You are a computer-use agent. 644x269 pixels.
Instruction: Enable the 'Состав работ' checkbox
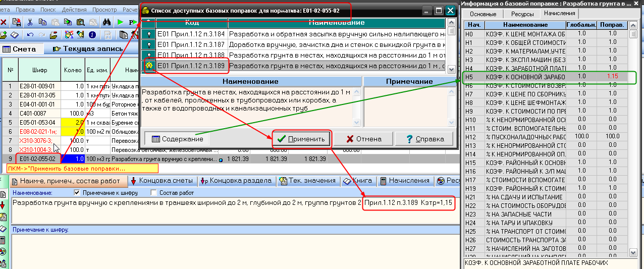tap(154, 192)
